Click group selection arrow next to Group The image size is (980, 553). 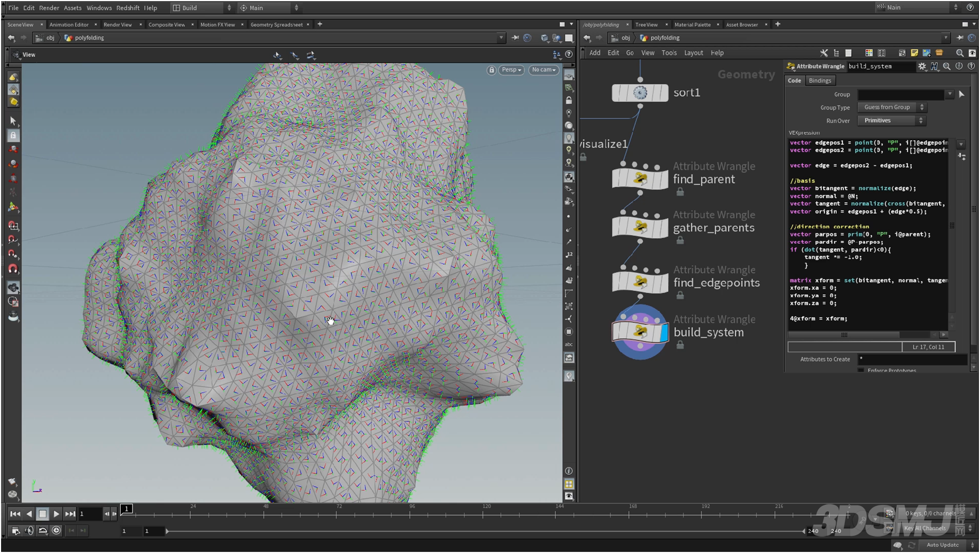[962, 94]
